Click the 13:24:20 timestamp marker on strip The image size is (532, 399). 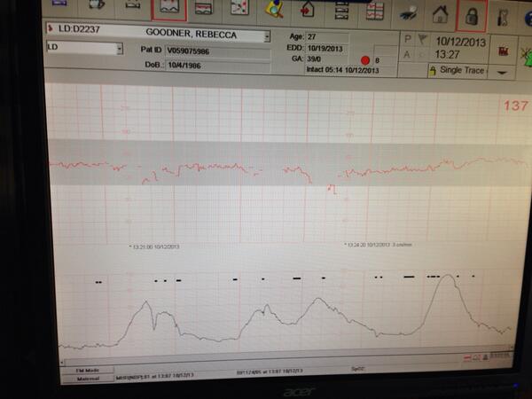tap(378, 245)
